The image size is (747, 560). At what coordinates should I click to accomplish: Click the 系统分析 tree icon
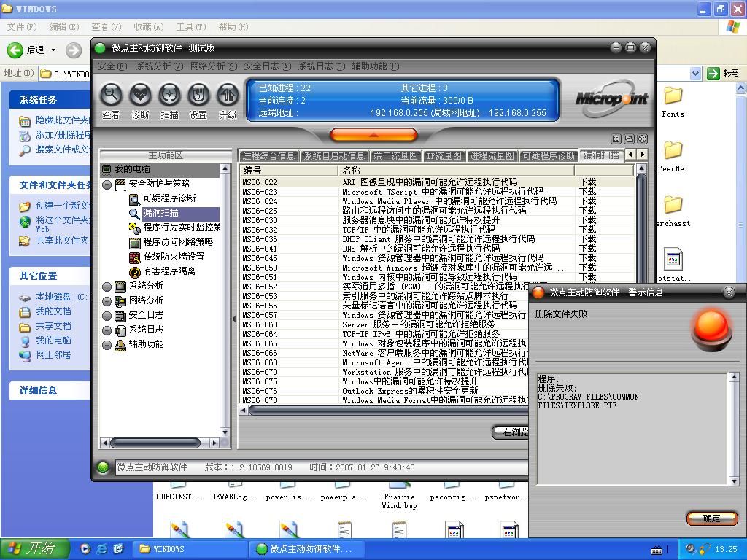pyautogui.click(x=120, y=287)
